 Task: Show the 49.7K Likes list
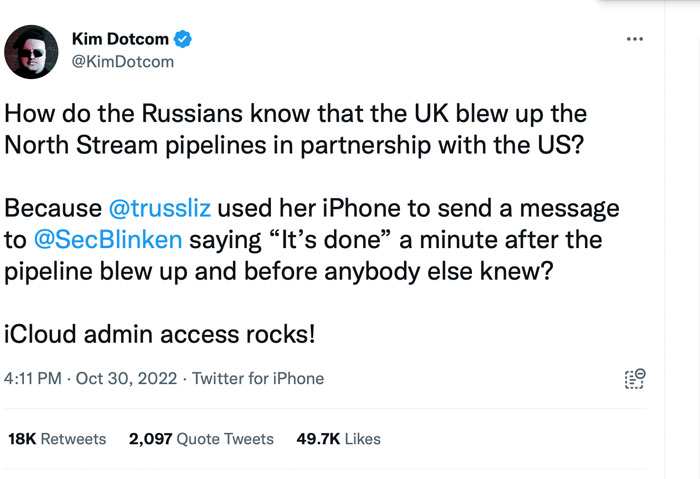click(x=339, y=438)
